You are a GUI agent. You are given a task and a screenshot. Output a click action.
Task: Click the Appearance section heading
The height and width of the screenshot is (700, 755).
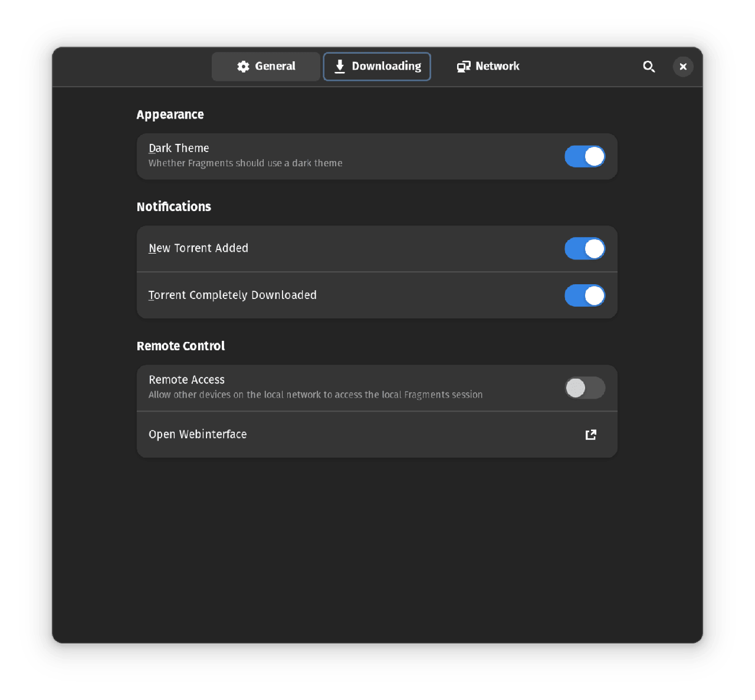170,114
